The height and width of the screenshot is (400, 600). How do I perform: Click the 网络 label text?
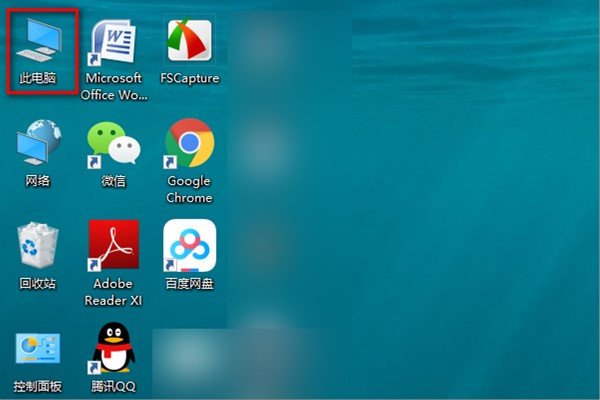(38, 181)
